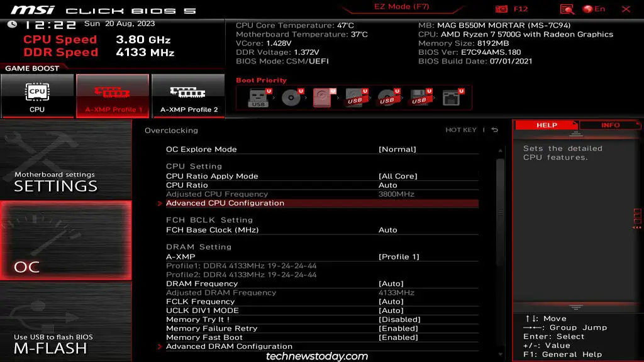Select the optical disc boot priority icon
Screen dimensions: 644x362
point(290,99)
